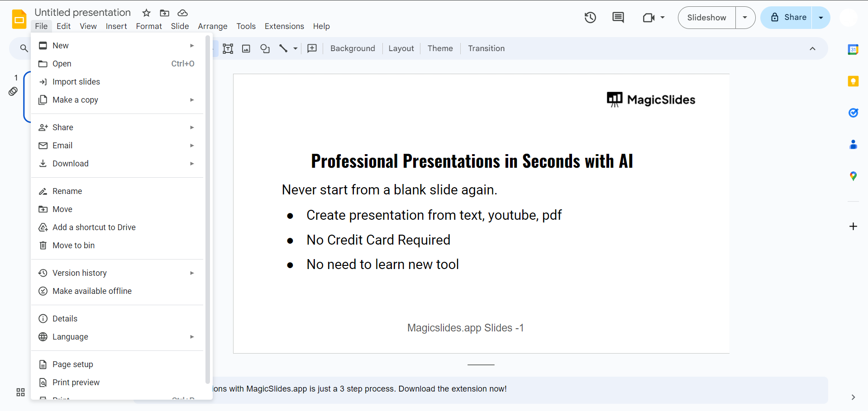Collapse the toolbar with the chevron

(812, 48)
